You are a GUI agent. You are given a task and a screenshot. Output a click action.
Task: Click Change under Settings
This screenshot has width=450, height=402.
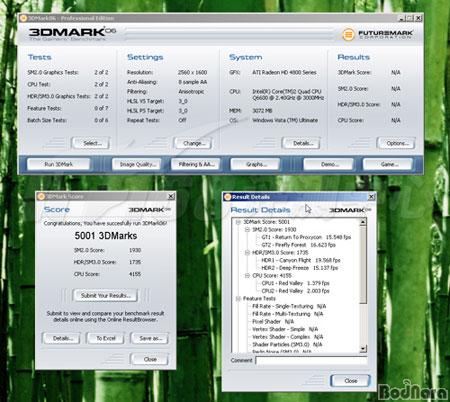click(193, 143)
